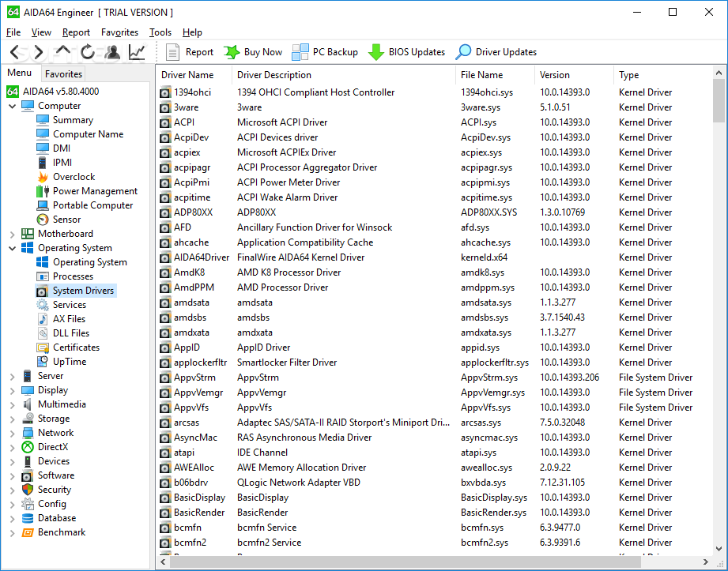Switch to the Favorites tab
Image resolution: width=728 pixels, height=571 pixels.
click(63, 73)
